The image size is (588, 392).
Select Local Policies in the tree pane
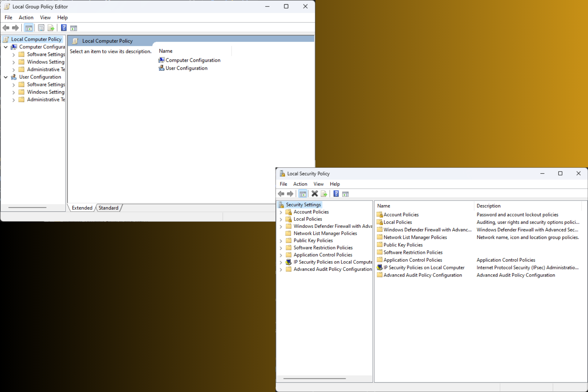[x=307, y=219]
